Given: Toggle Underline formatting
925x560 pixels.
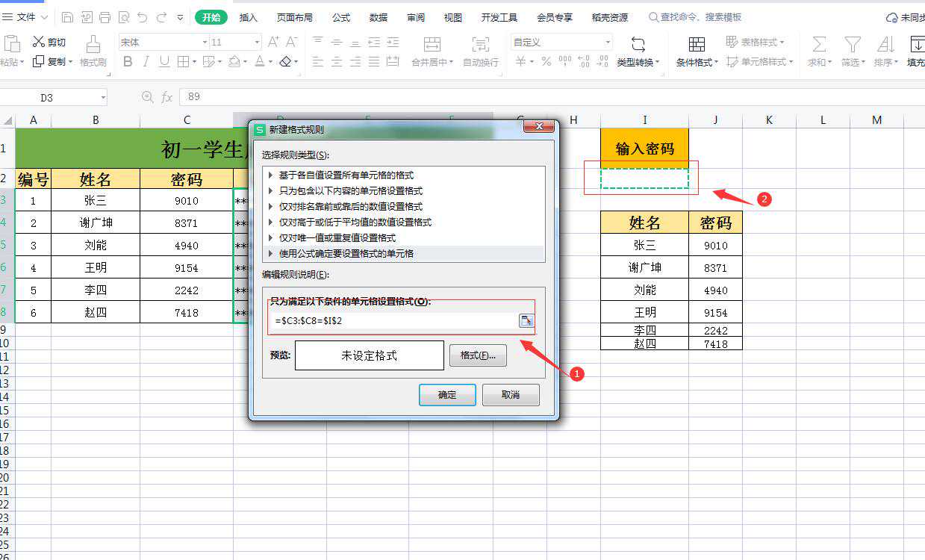Looking at the screenshot, I should tap(164, 62).
